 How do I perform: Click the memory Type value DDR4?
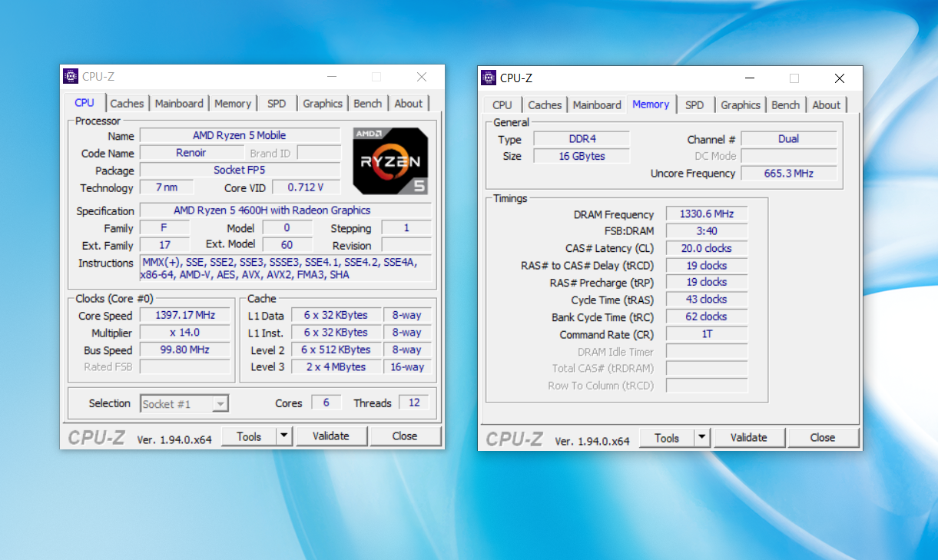tap(582, 139)
